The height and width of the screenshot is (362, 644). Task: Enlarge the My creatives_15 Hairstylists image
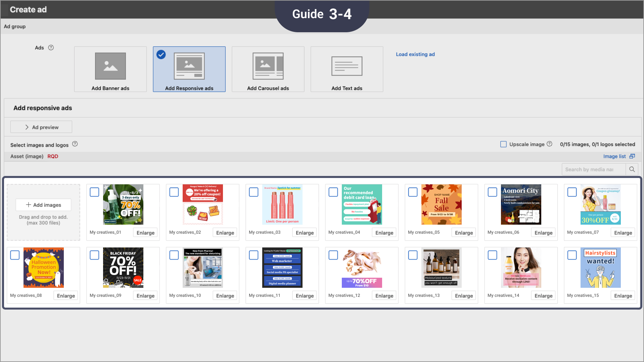tap(623, 295)
